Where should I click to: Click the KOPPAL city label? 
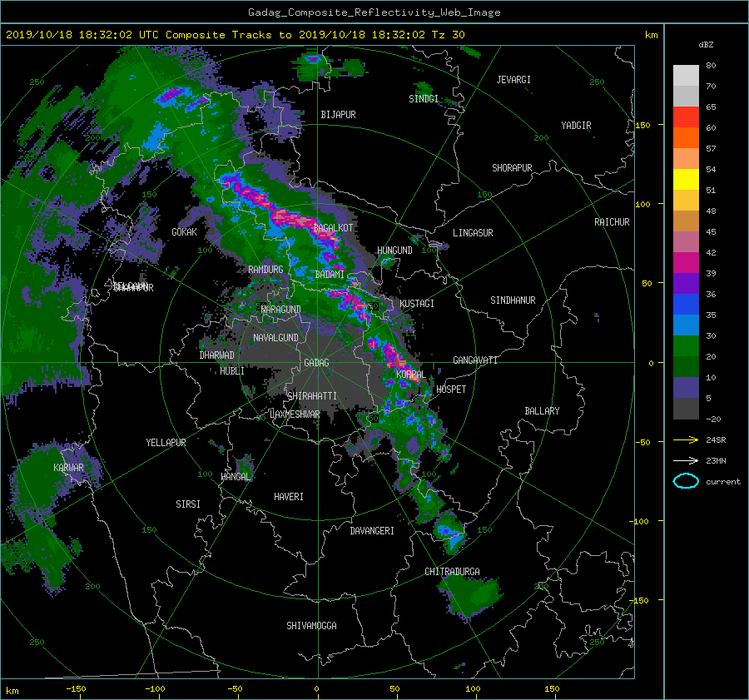pos(411,374)
